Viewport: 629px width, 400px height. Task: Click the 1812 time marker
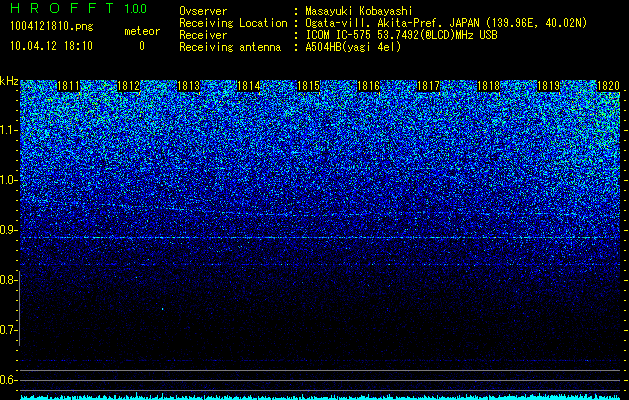point(128,86)
